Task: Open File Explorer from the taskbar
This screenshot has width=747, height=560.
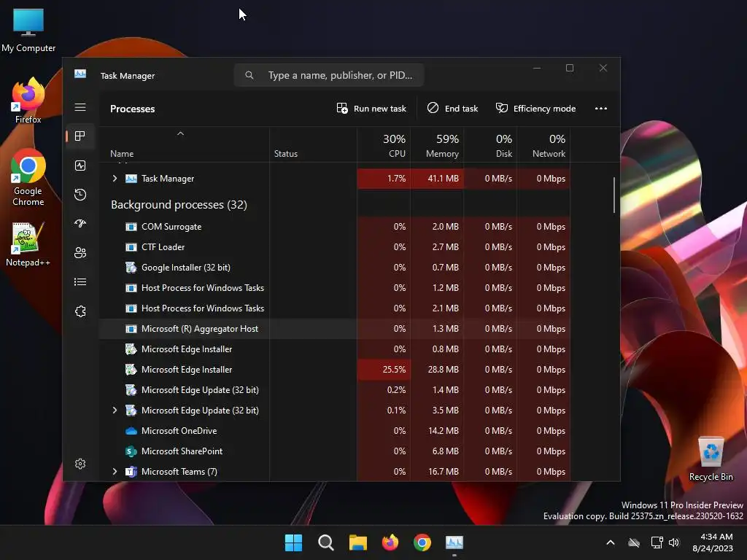Action: tap(357, 542)
